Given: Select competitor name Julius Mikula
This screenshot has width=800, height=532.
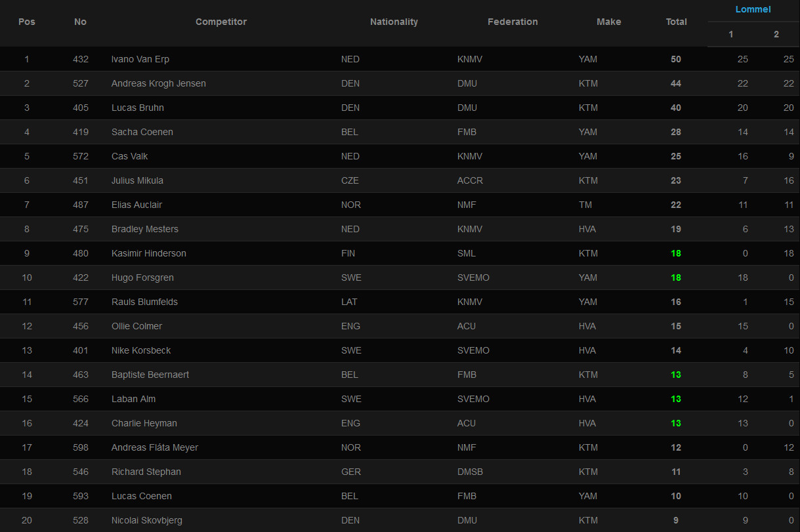Looking at the screenshot, I should click(x=137, y=180).
